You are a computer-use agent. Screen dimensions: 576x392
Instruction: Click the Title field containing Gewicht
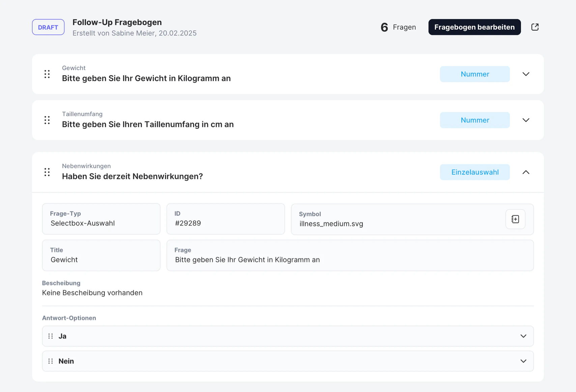pyautogui.click(x=101, y=255)
